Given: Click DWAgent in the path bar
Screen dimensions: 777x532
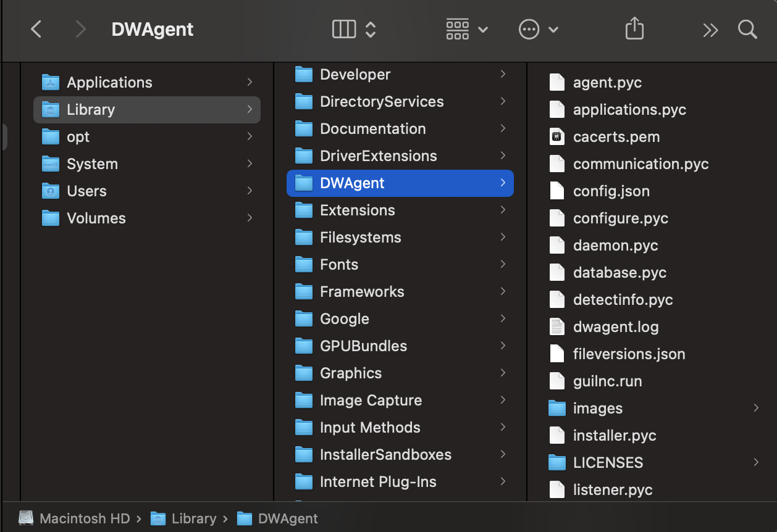Looking at the screenshot, I should (x=277, y=518).
